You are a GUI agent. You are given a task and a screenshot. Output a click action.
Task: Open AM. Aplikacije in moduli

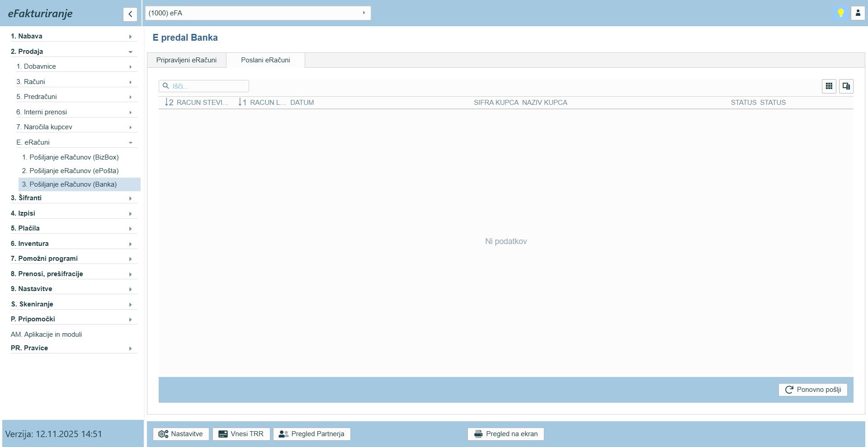[x=47, y=334]
